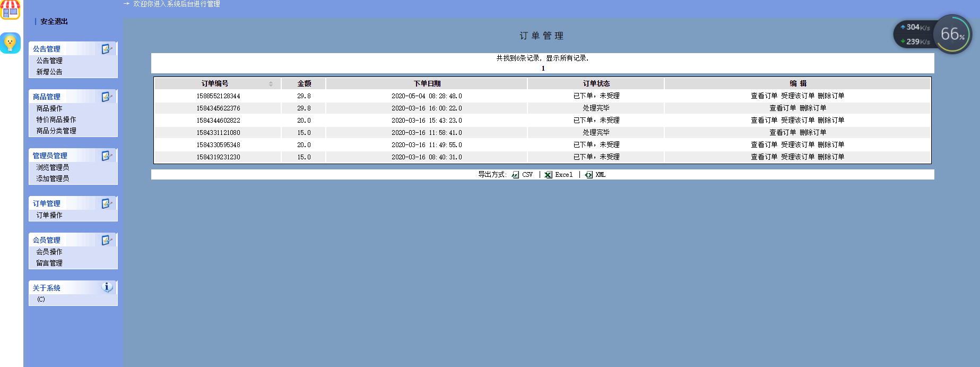Click 安全退出 to log out
The width and height of the screenshot is (980, 367).
(54, 21)
